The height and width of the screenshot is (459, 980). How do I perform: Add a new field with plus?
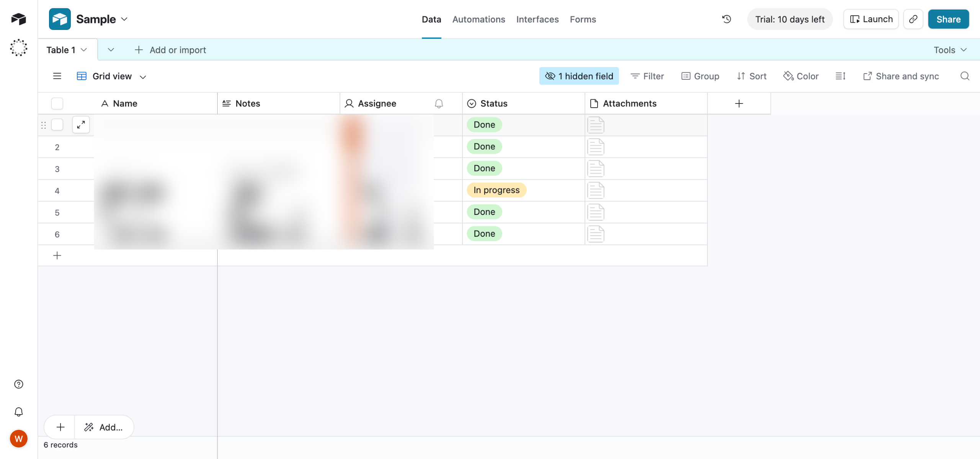(x=739, y=103)
